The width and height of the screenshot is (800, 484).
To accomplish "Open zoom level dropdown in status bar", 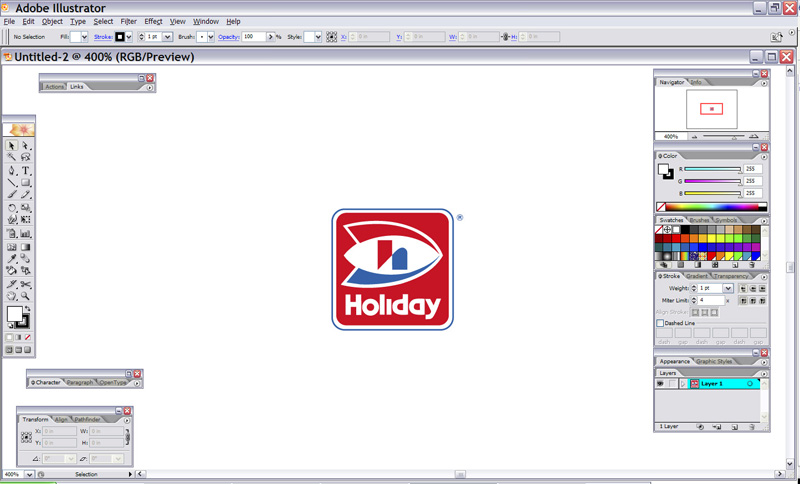I will [29, 474].
